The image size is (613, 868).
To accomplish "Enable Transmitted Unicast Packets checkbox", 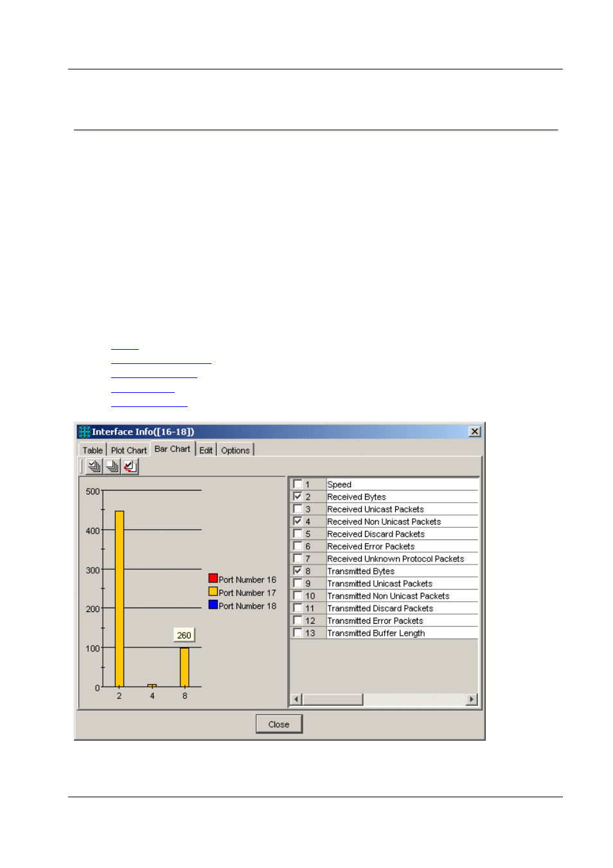I will tap(298, 583).
